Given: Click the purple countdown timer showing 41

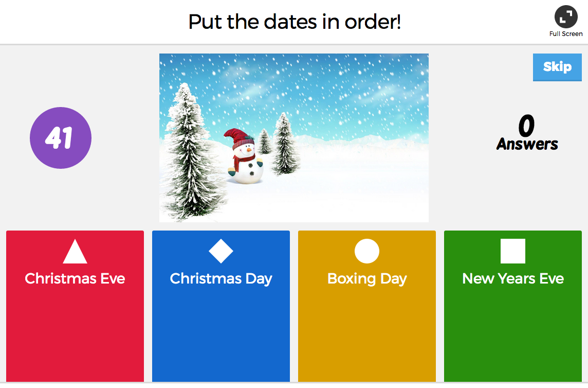Looking at the screenshot, I should point(61,138).
